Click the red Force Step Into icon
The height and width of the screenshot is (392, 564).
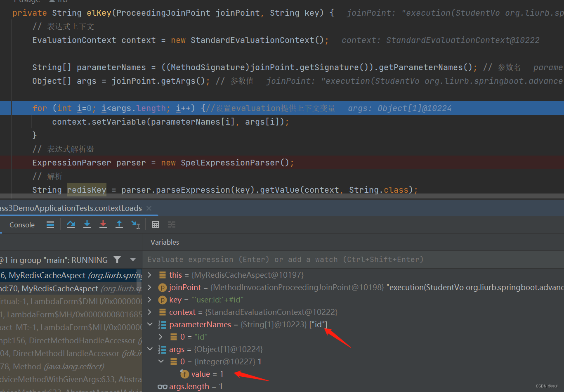[103, 224]
